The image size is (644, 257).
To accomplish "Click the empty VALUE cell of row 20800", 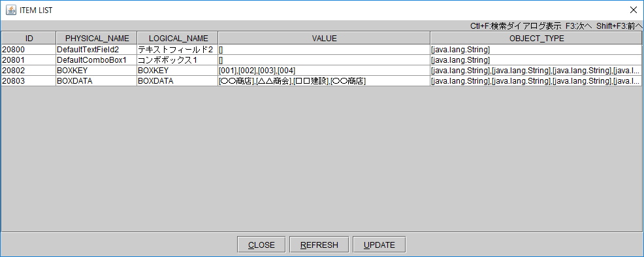I will pos(324,50).
